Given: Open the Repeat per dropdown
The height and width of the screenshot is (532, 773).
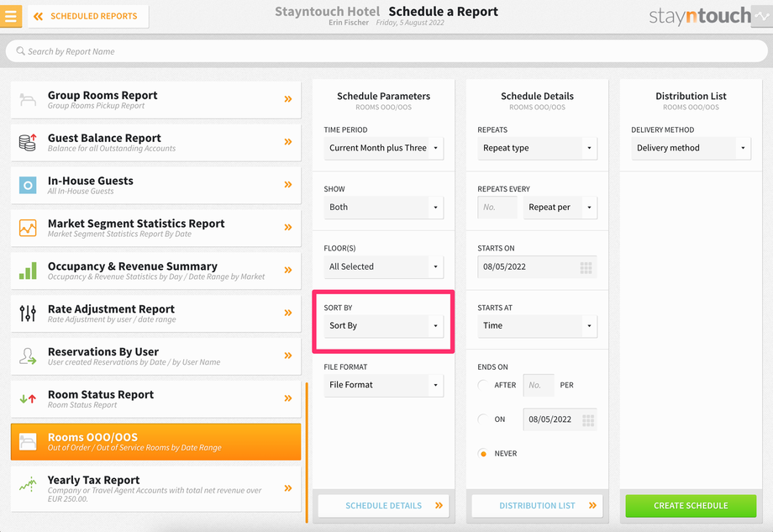Looking at the screenshot, I should [560, 207].
